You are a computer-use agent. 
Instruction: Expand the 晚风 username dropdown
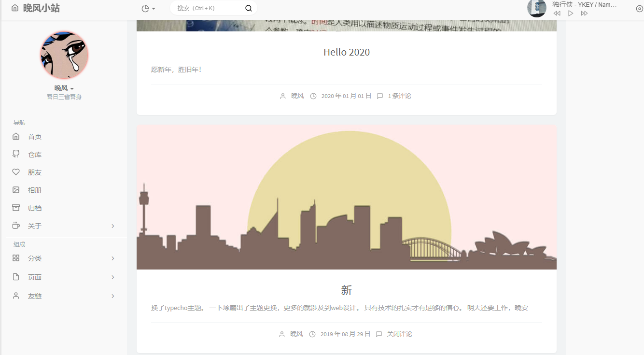tap(64, 88)
